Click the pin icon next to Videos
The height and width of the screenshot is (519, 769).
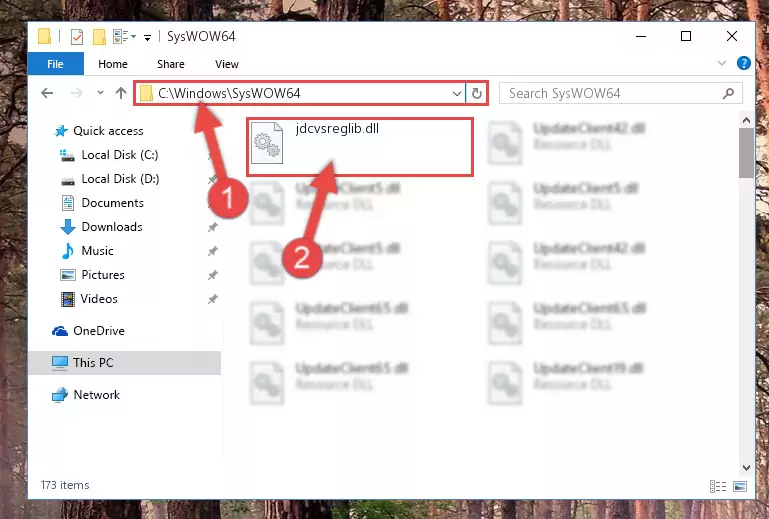[x=212, y=299]
